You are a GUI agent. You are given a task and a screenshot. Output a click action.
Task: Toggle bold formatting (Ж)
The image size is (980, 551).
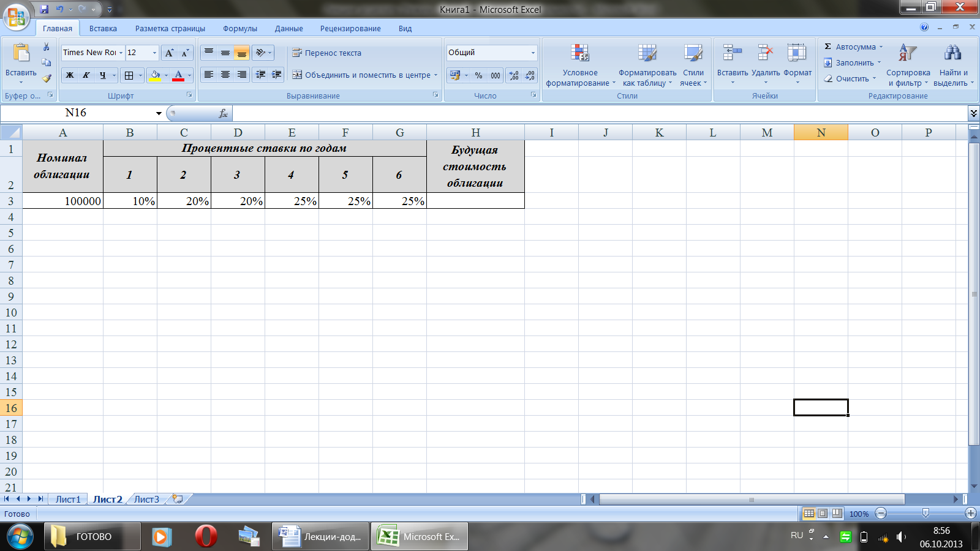[70, 75]
